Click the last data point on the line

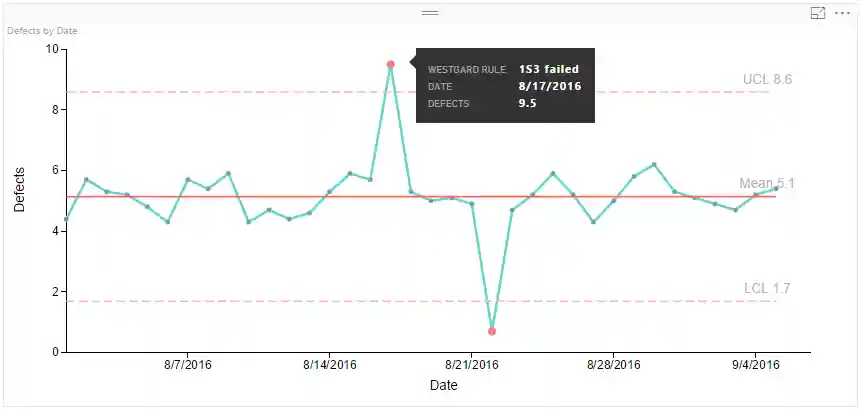(776, 188)
